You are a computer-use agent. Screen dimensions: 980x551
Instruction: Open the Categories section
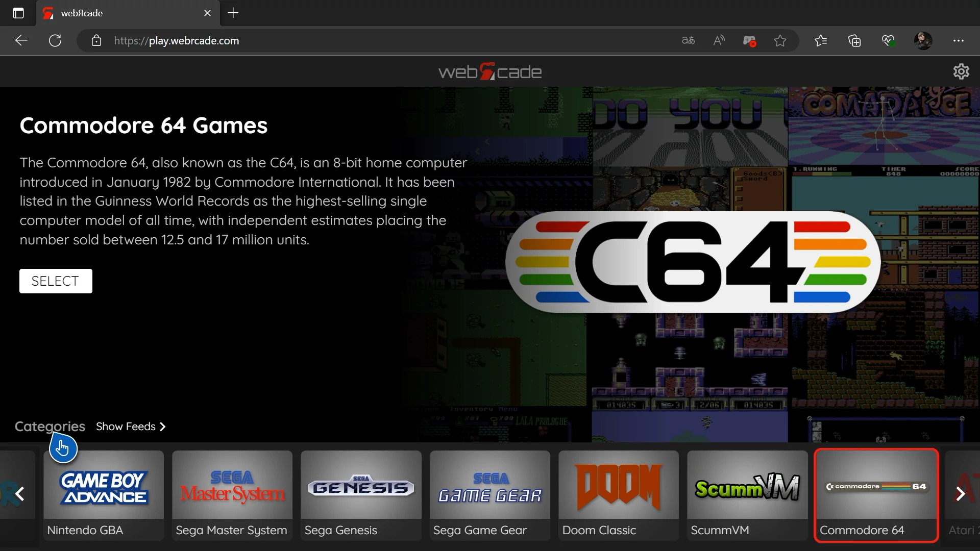[50, 426]
